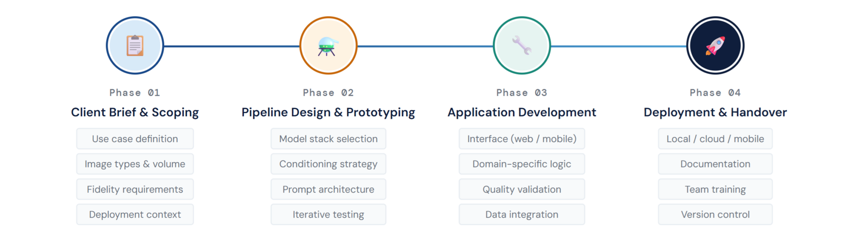The image size is (868, 235).
Task: Click the 'Team training' tag
Action: pyautogui.click(x=715, y=189)
